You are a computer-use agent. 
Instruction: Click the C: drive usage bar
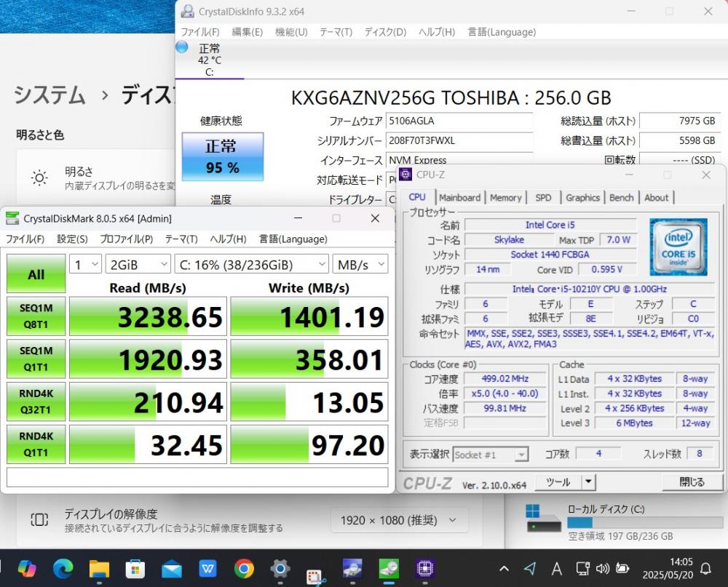click(x=645, y=523)
